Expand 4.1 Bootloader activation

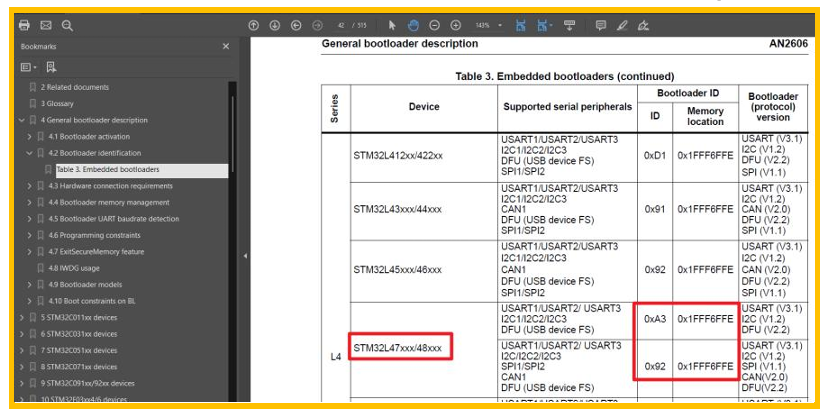click(29, 137)
